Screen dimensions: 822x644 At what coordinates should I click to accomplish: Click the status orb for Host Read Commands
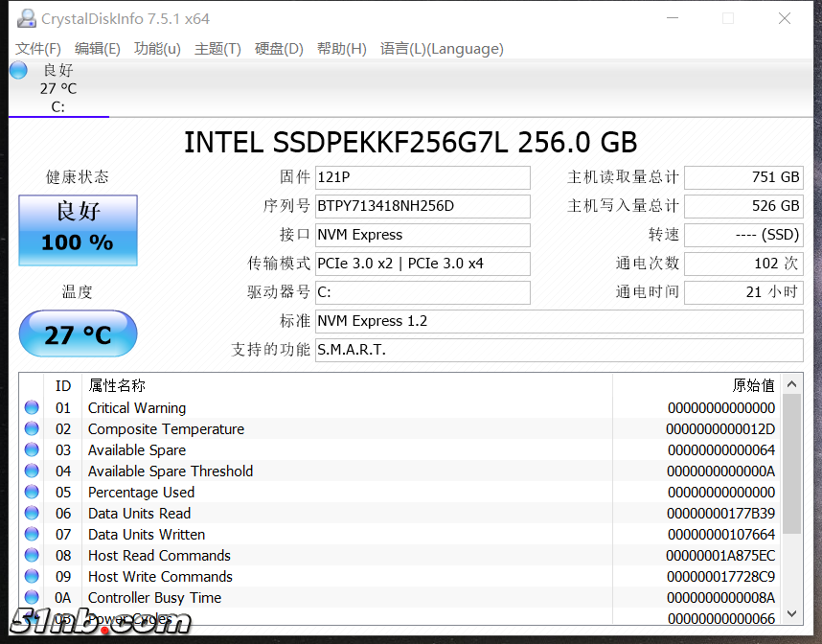(x=32, y=555)
